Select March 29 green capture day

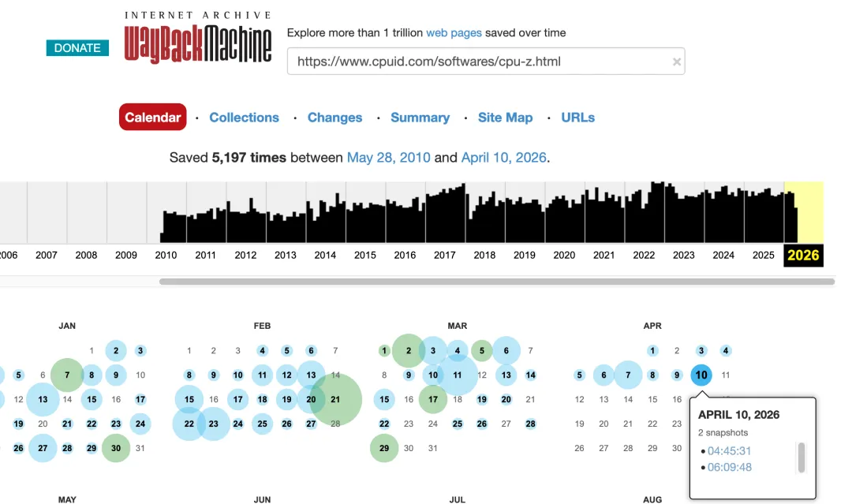384,448
